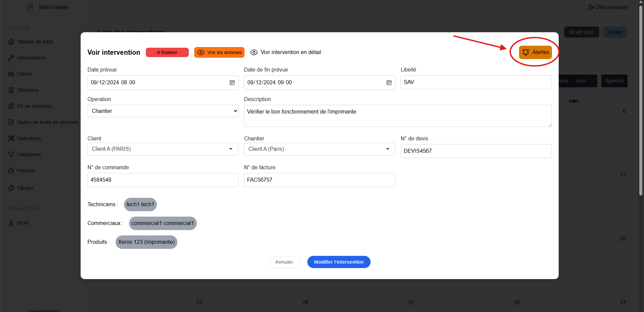Click eye icon beside Voir intervention en détail
Viewport: 644px width, 312px height.
point(254,52)
